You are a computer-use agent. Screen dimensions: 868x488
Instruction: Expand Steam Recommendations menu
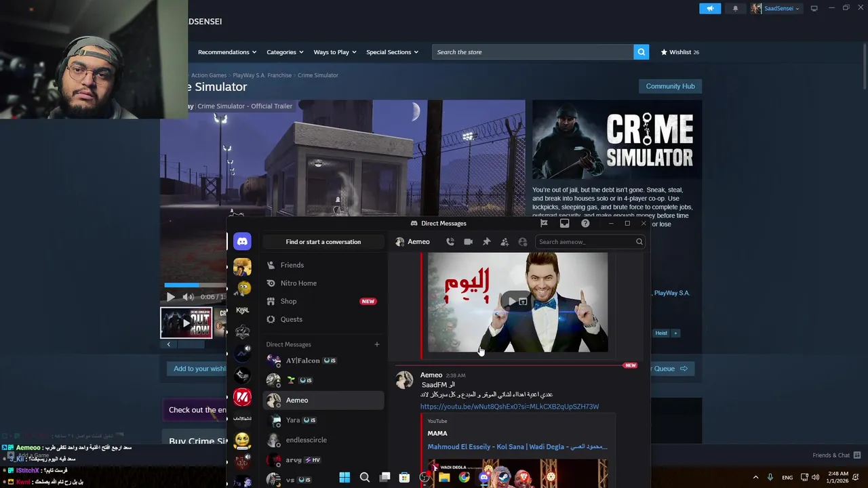click(x=227, y=52)
